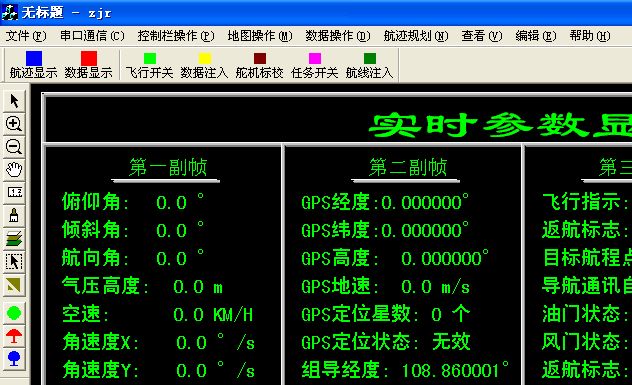Screen dimensions: 632x385
Task: Open the 文件(F) menu
Action: coord(26,36)
